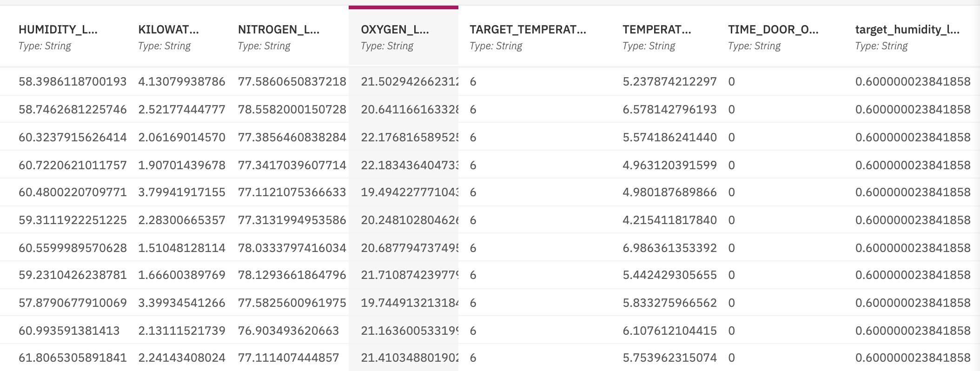Click nitrogen cell 77.5860650837218
Image resolution: width=980 pixels, height=371 pixels.
292,82
